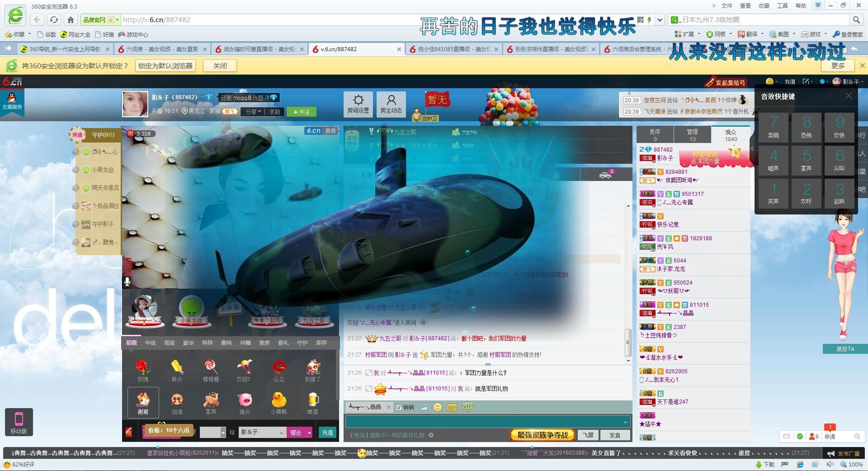Play sound effect 9 欢快
The height and width of the screenshot is (471, 868).
click(x=840, y=127)
